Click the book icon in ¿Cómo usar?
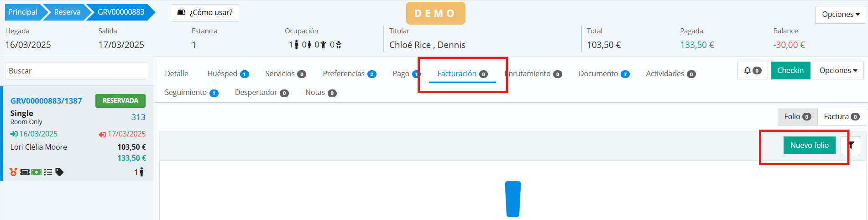The width and height of the screenshot is (868, 220). 181,12
